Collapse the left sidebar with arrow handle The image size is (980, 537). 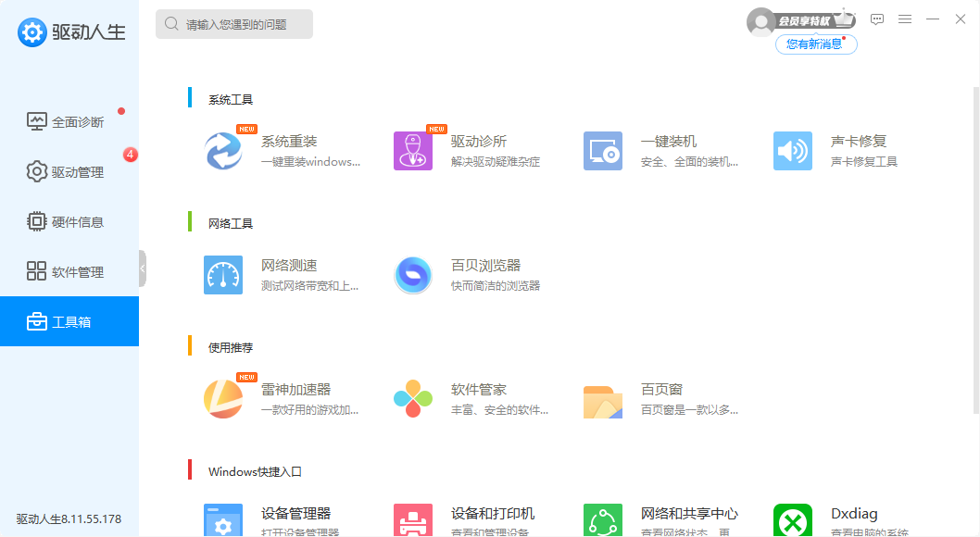(x=143, y=268)
